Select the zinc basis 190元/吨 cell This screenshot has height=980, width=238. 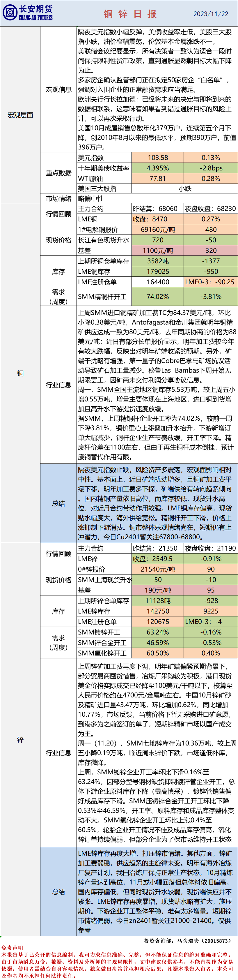158,591
